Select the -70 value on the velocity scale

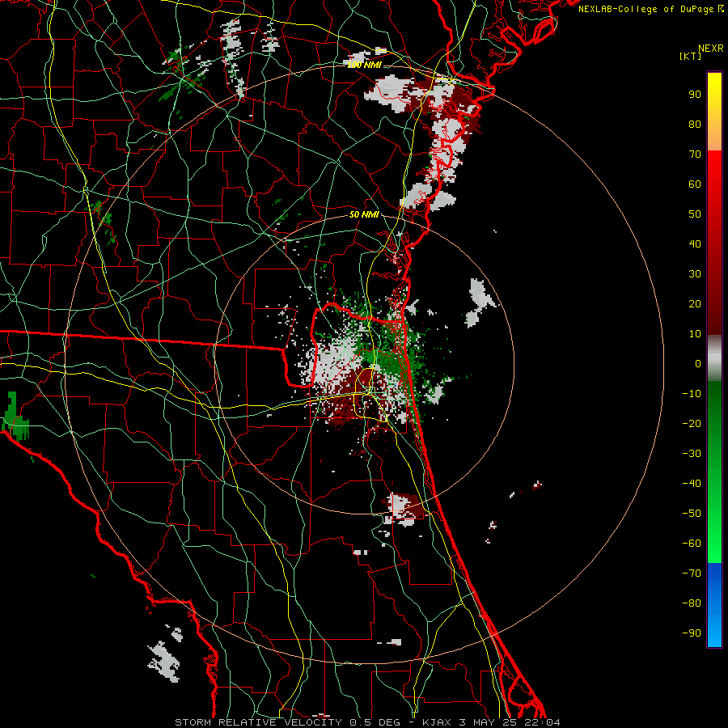pyautogui.click(x=692, y=574)
